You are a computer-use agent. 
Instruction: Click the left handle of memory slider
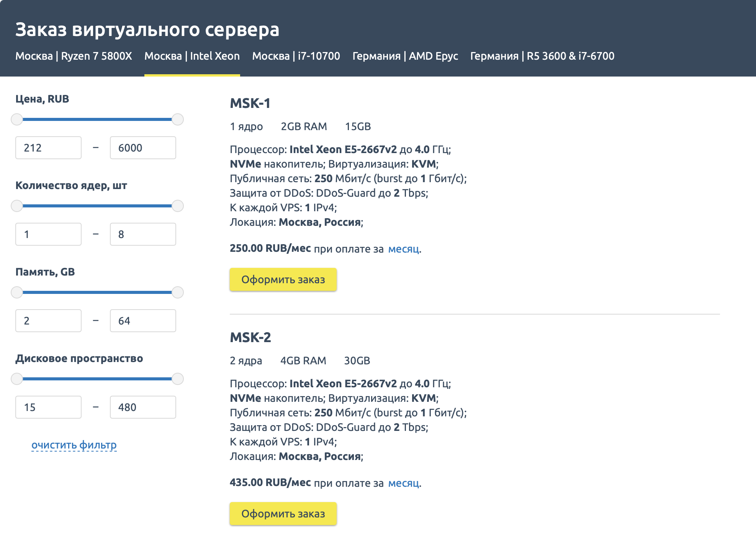17,292
